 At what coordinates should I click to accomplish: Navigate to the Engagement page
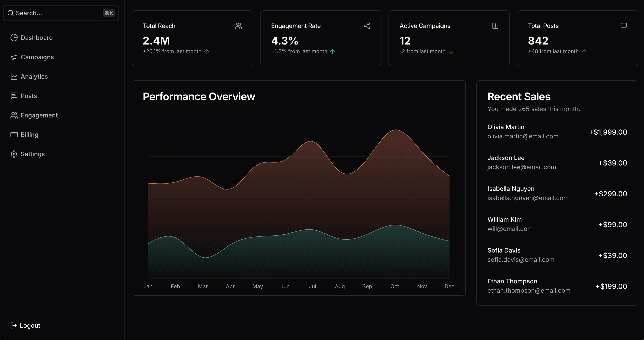(x=39, y=115)
